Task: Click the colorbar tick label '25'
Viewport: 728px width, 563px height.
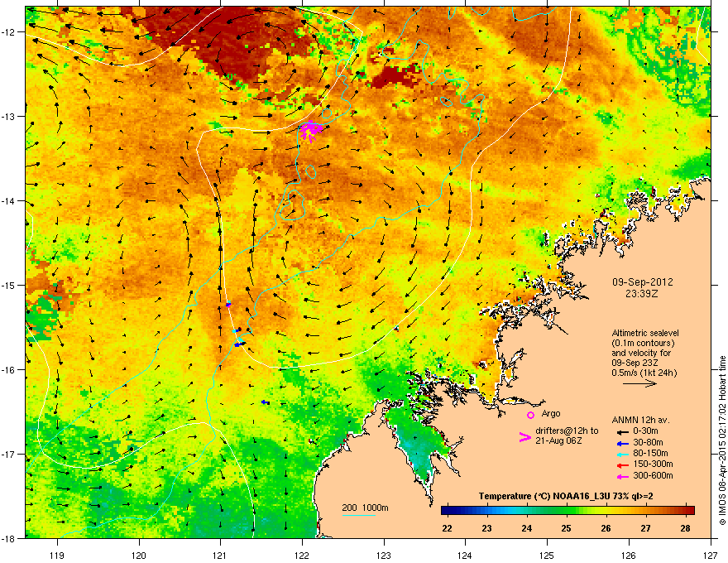Action: 566,528
